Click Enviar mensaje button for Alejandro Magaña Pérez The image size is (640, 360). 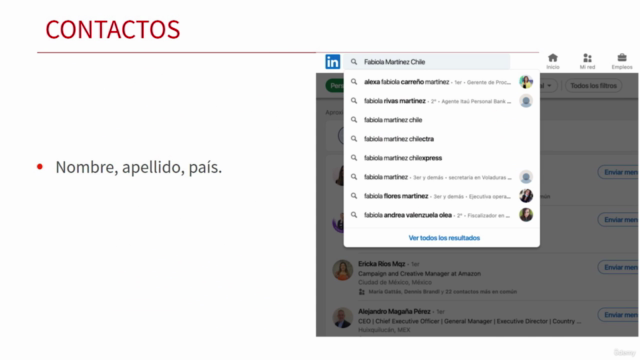pyautogui.click(x=618, y=315)
